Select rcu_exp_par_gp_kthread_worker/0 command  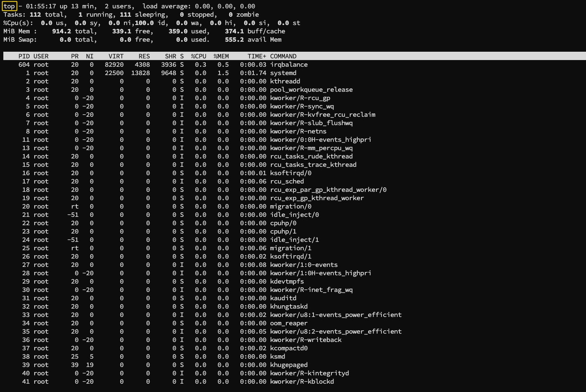pos(328,190)
